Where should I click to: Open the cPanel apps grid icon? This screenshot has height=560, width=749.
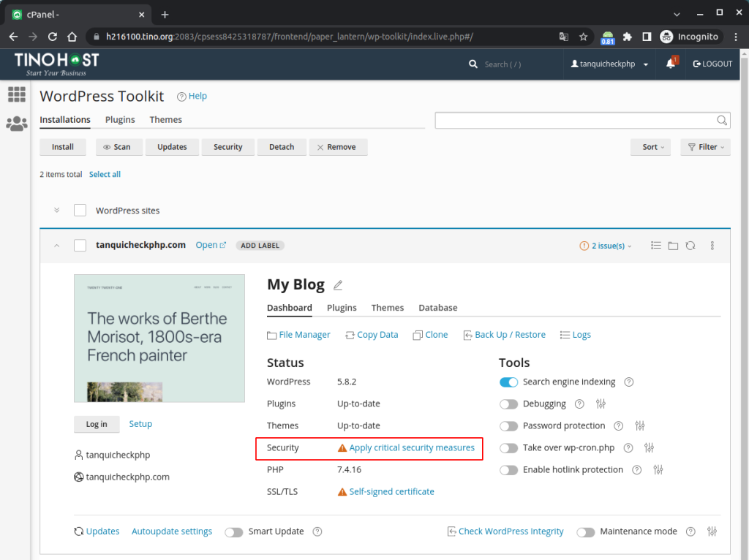point(17,94)
